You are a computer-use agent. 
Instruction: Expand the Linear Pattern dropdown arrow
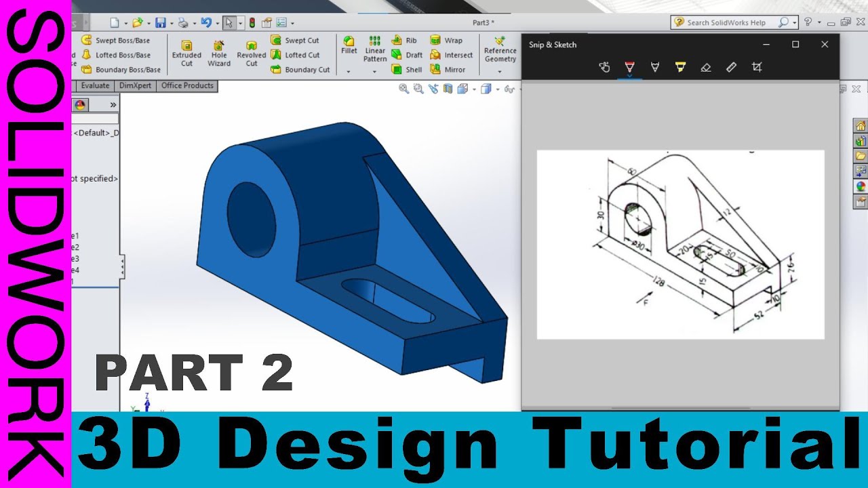pos(375,71)
